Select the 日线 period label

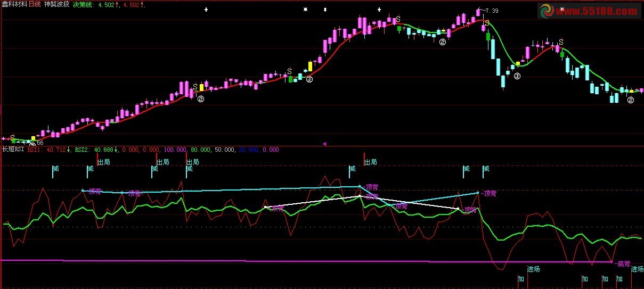35,4
